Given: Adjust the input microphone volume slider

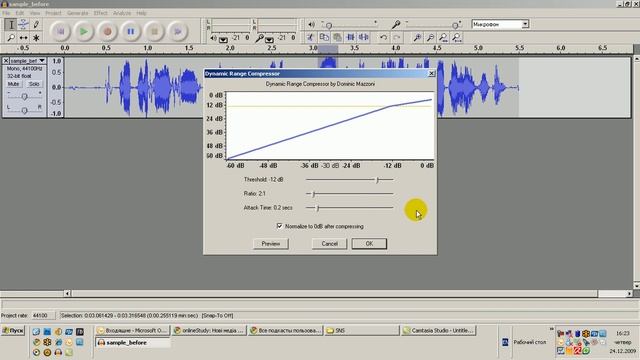Looking at the screenshot, I should (455, 25).
